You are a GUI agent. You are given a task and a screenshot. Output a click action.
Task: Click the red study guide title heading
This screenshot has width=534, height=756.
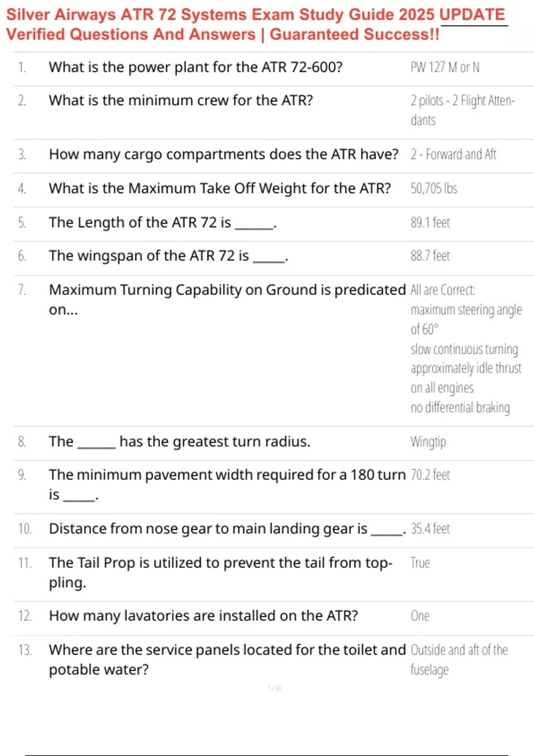pyautogui.click(x=256, y=24)
